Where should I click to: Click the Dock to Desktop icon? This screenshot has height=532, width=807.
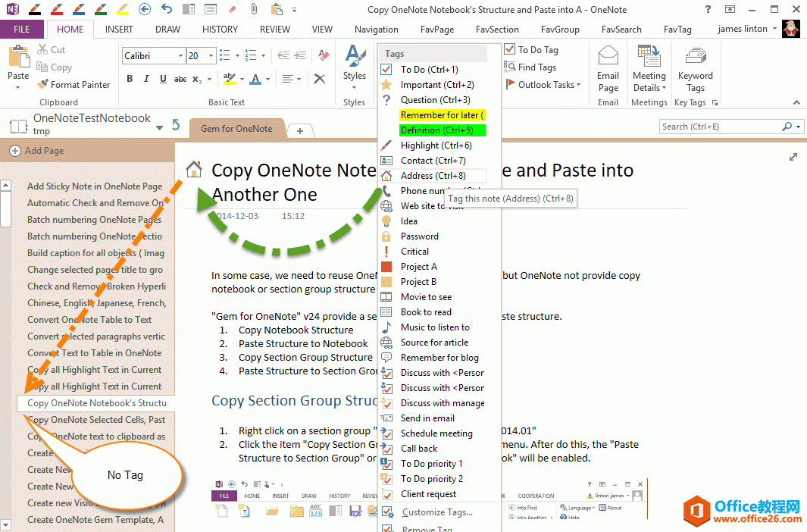[x=189, y=9]
